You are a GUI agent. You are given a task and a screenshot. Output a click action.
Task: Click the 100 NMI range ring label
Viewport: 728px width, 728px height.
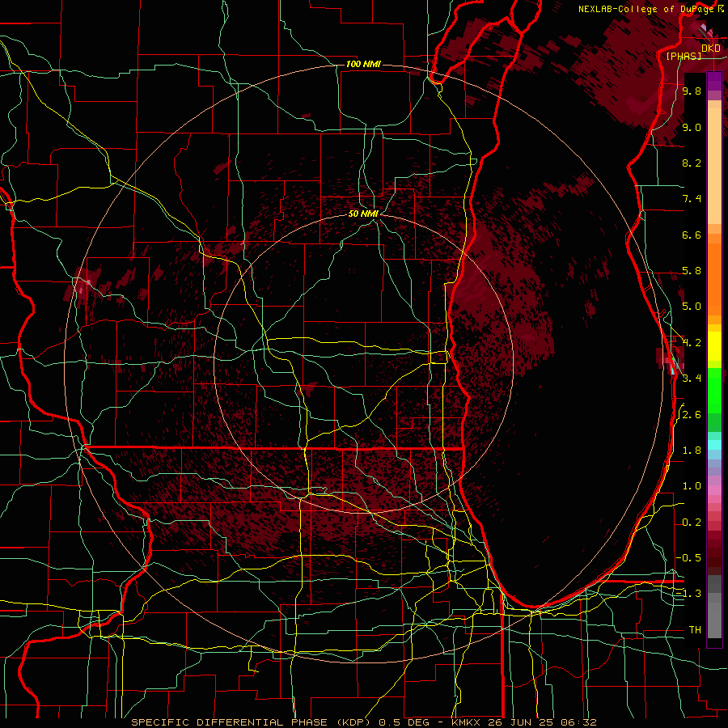click(363, 64)
